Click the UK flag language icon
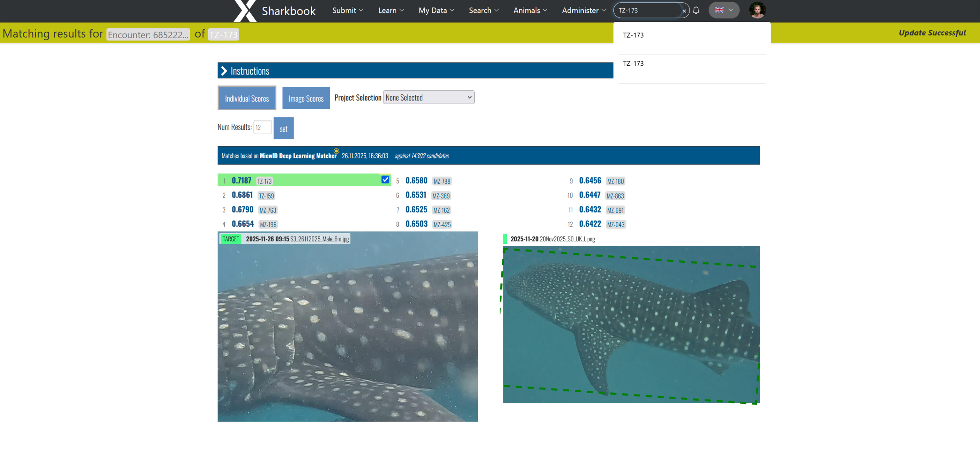980x458 pixels. click(x=719, y=10)
